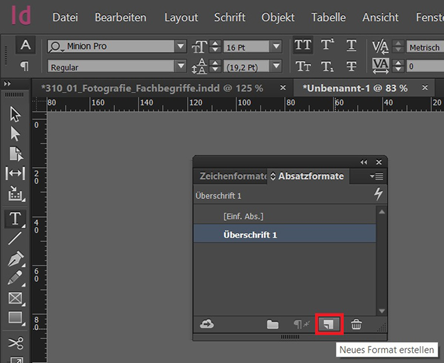This screenshot has height=363, width=444.
Task: Toggle All Caps (TT) formatting
Action: [303, 45]
